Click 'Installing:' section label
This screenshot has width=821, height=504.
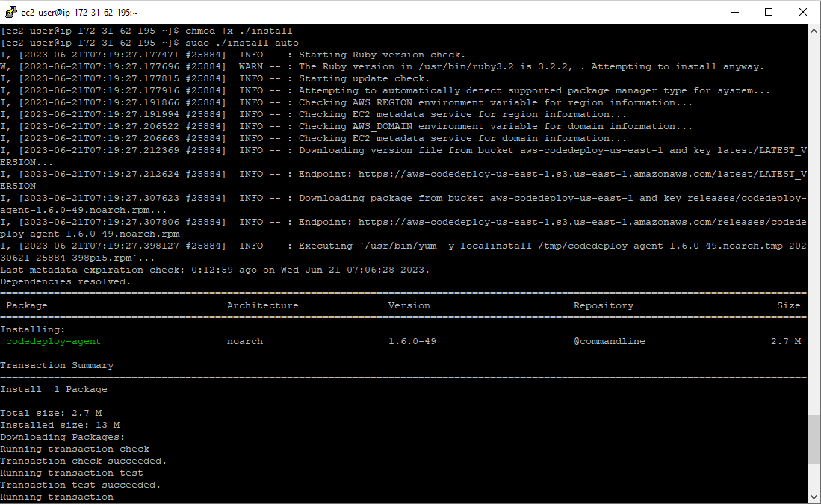coord(32,330)
